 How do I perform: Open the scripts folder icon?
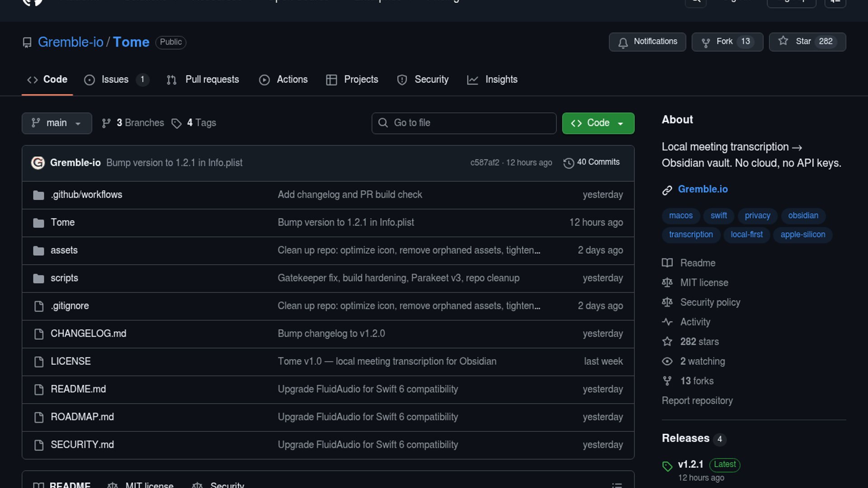pos(38,278)
